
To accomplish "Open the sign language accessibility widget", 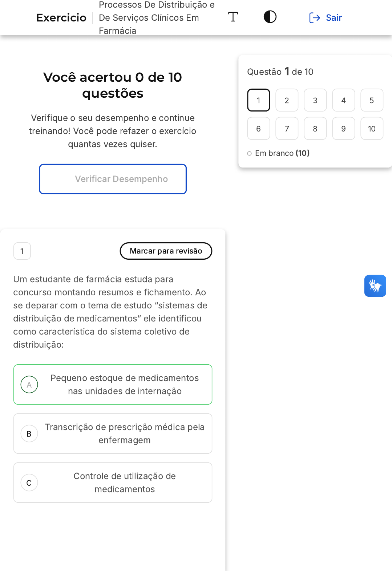I will tap(375, 286).
